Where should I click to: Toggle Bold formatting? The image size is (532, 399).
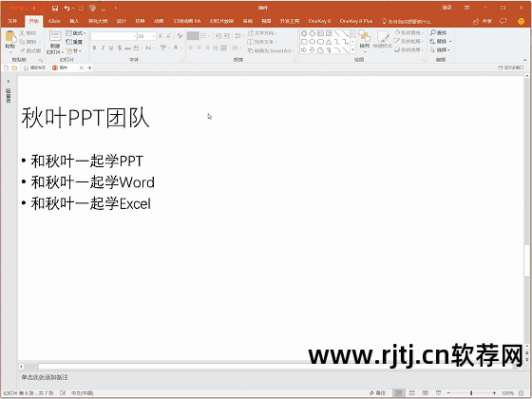tap(95, 48)
